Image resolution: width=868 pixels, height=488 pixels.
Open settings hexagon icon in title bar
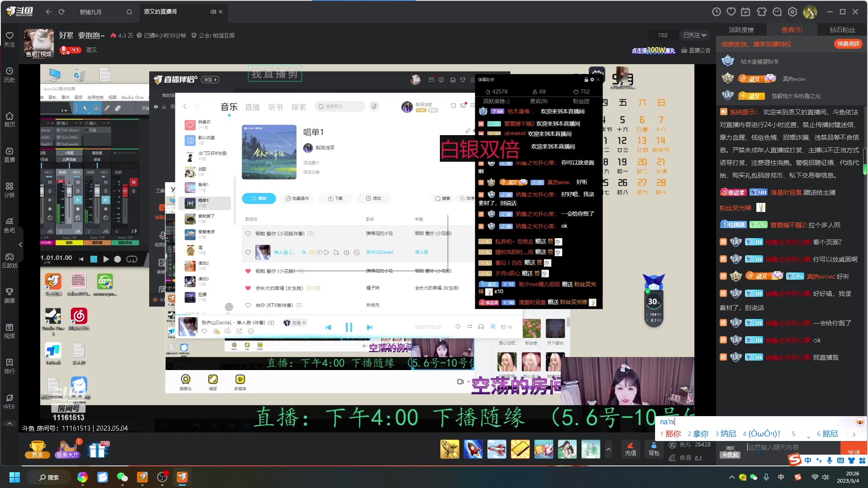pyautogui.click(x=793, y=12)
